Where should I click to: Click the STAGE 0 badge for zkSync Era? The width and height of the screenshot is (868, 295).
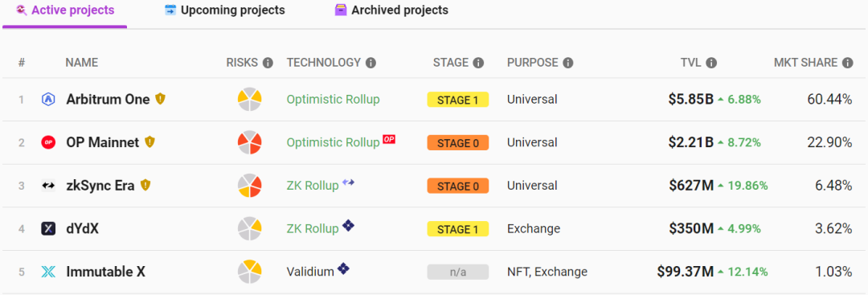pos(458,186)
